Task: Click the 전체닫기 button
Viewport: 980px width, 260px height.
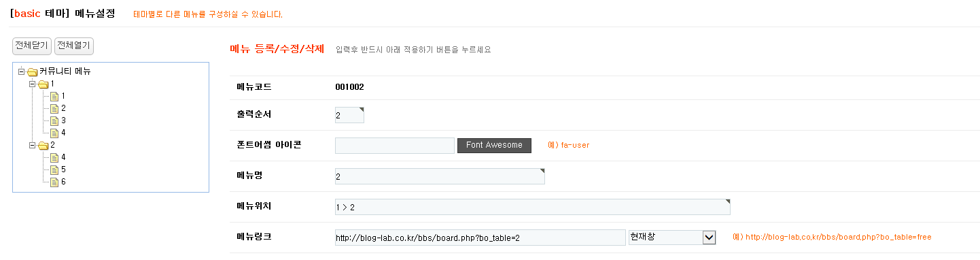Action: point(32,46)
